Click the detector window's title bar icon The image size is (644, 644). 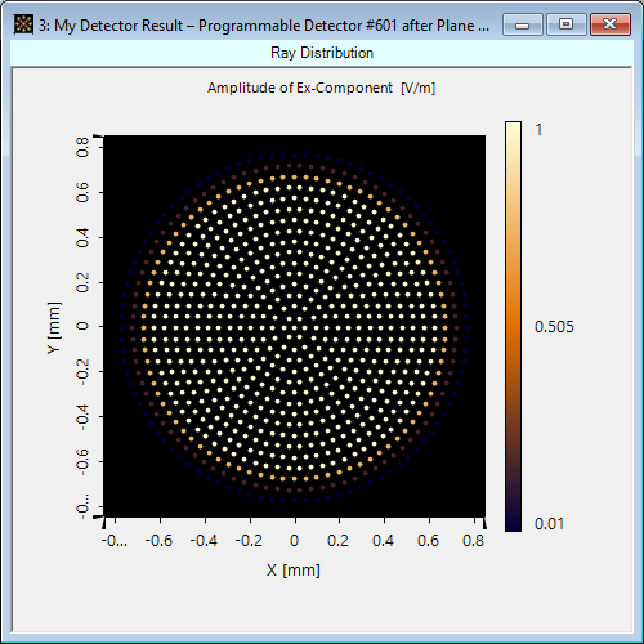(24, 26)
